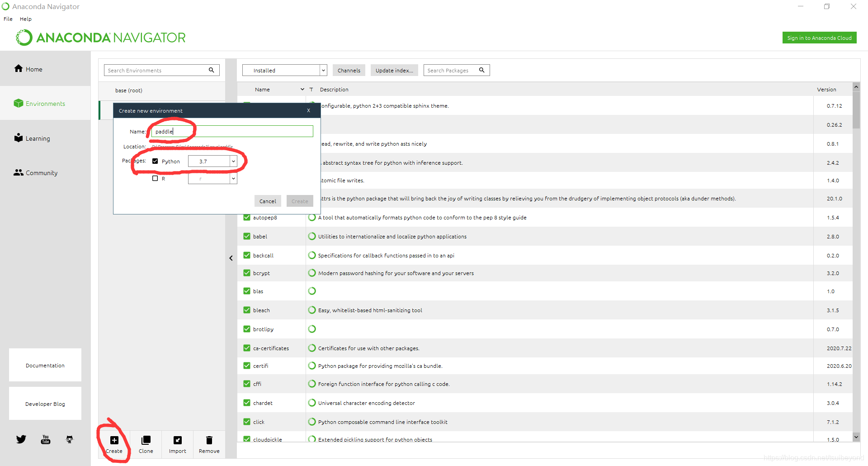Open the Python version 3.7 dropdown
Viewport: 868px width, 466px height.
coord(212,161)
